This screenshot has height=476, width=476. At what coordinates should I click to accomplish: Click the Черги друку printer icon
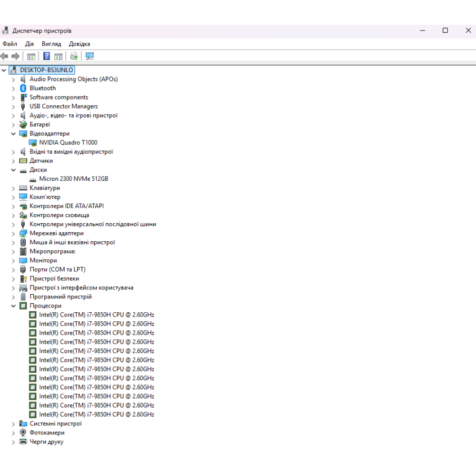[x=23, y=442]
